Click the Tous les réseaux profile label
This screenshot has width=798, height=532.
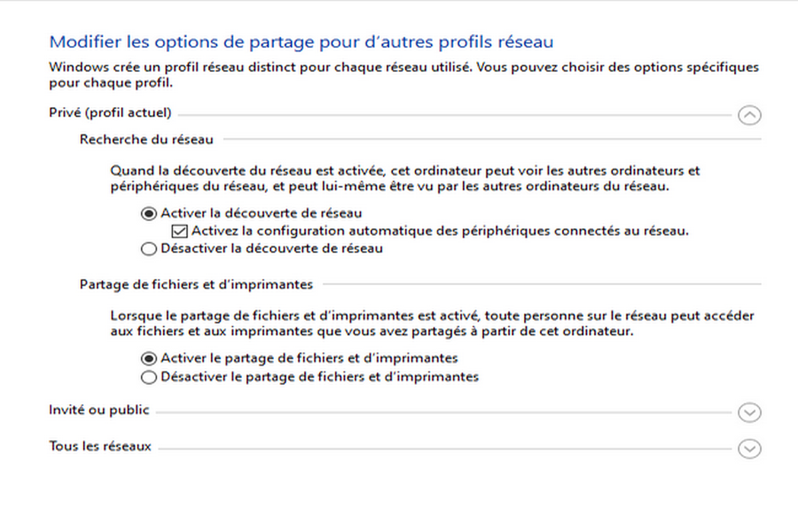click(100, 446)
